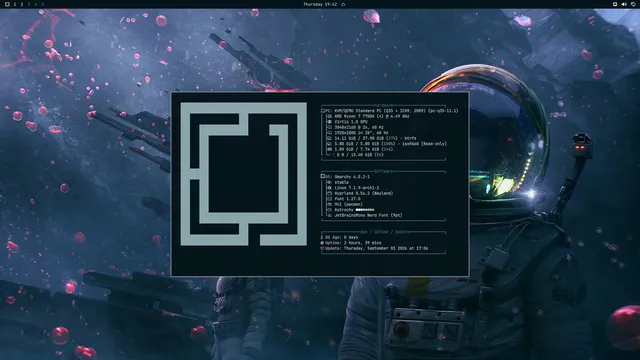
Task: Click theme icon beside Astrochy
Action: (329, 210)
